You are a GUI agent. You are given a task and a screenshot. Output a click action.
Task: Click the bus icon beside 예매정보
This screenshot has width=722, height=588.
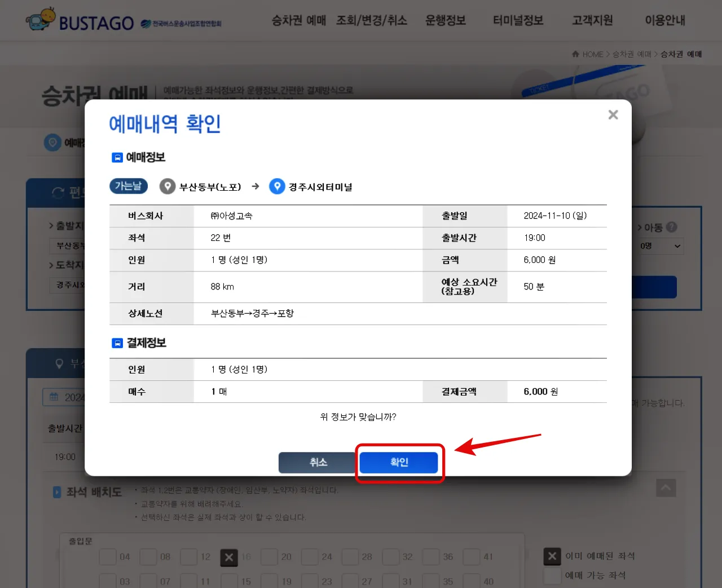click(x=117, y=157)
